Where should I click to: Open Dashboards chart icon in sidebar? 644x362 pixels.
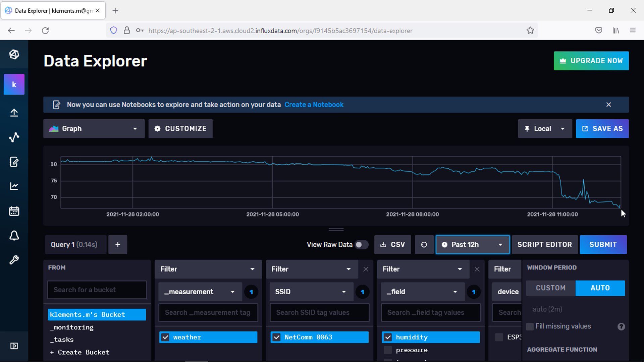(14, 186)
